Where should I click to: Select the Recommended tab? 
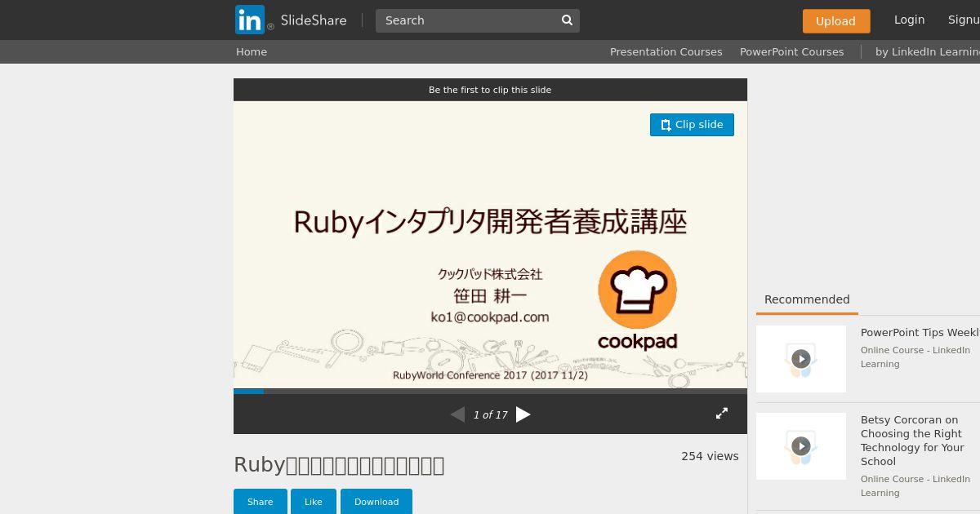[x=807, y=299]
